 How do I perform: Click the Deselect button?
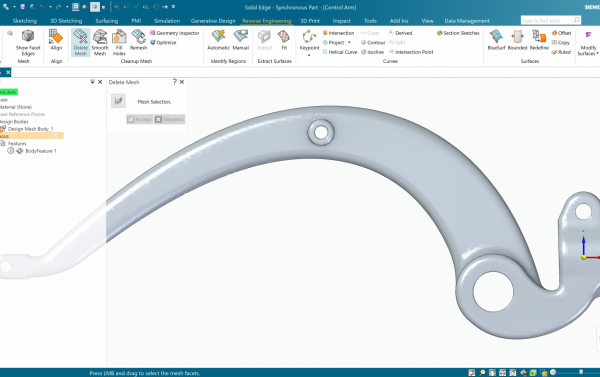click(170, 119)
